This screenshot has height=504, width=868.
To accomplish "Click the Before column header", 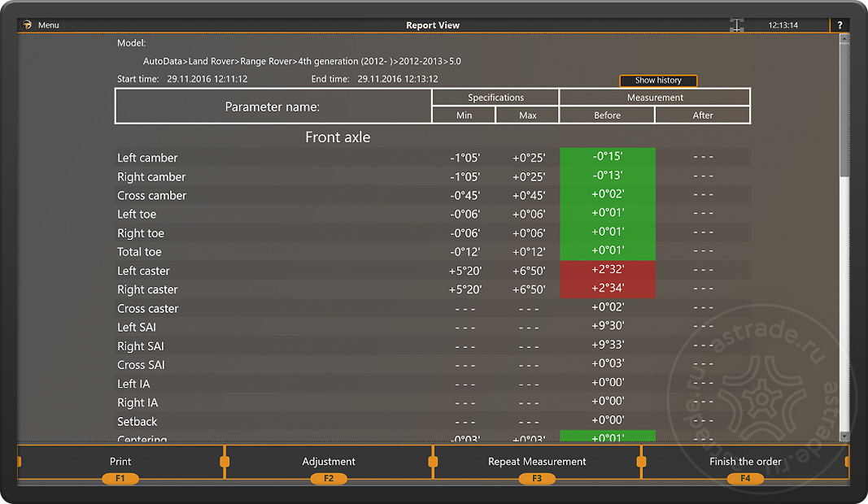I will (607, 115).
